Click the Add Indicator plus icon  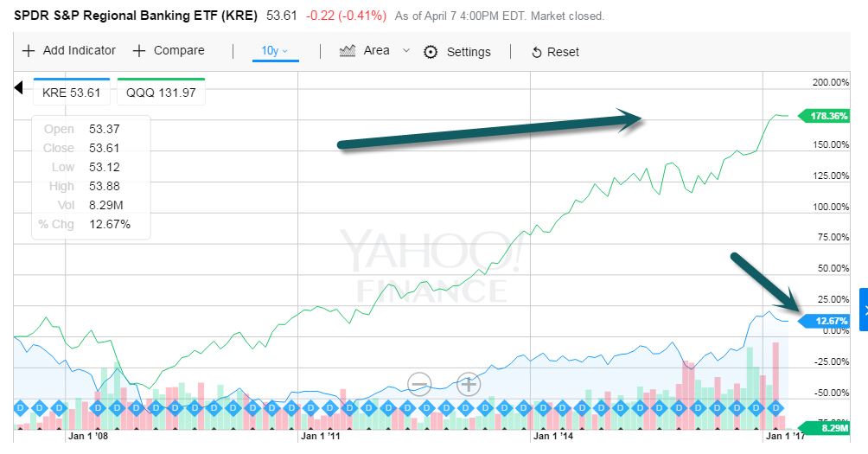[x=29, y=51]
